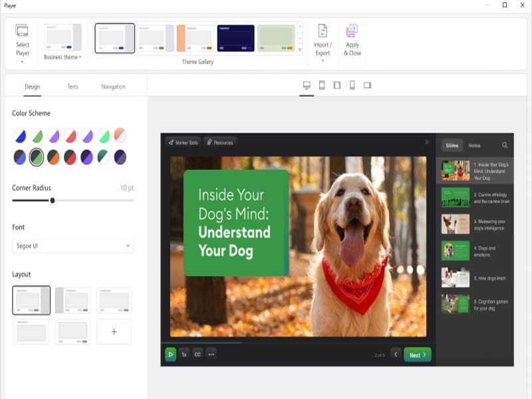The width and height of the screenshot is (532, 399).
Task: Switch preview to smartphone view
Action: pos(352,85)
